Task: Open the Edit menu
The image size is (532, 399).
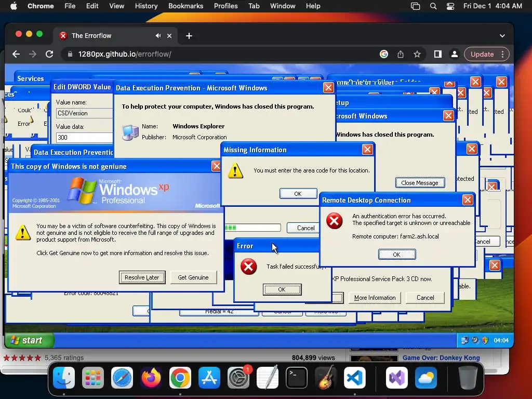Action: [92, 6]
